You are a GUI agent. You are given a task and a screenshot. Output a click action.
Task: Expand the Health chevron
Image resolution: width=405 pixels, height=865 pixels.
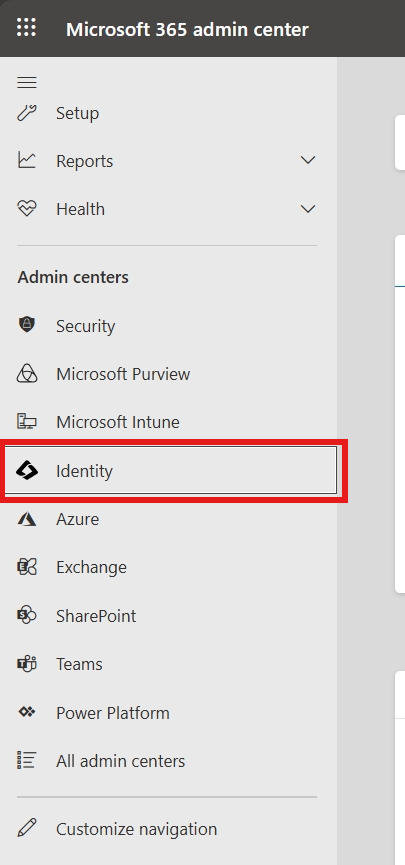[307, 209]
